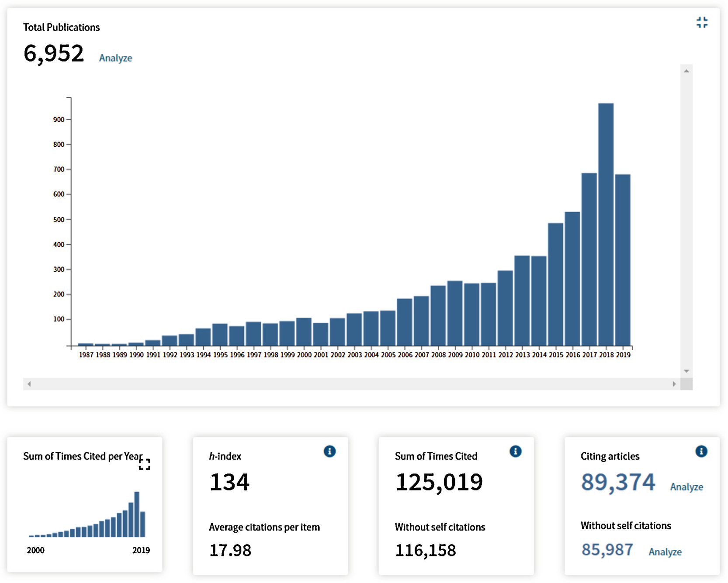Click the chart's horizontal scrollbar right arrow
The width and height of the screenshot is (728, 583).
[674, 384]
